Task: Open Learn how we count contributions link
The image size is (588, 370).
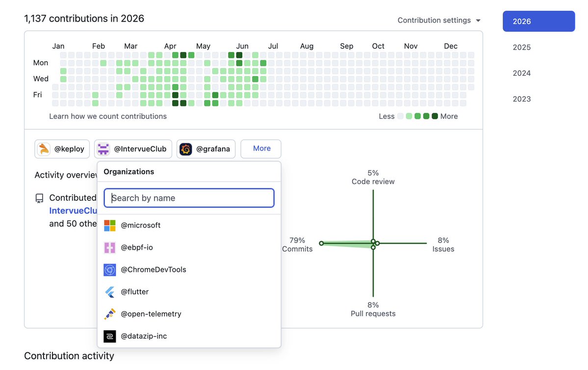Action: tap(108, 116)
